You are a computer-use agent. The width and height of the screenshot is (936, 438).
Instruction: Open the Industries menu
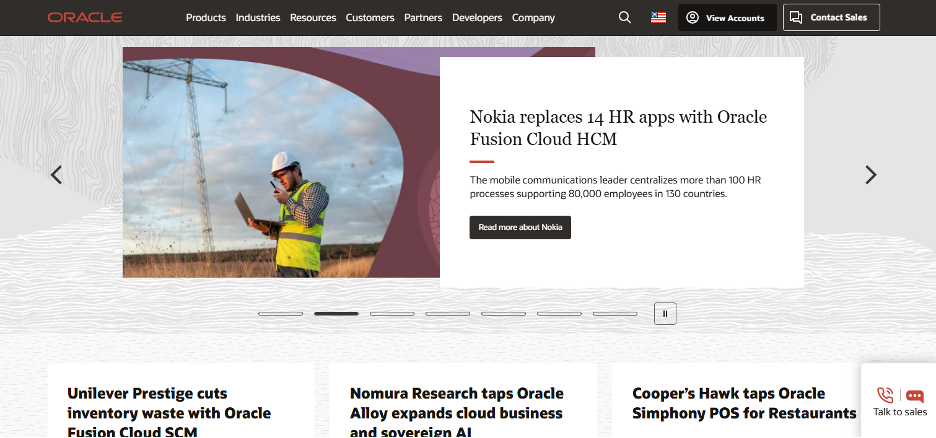258,17
